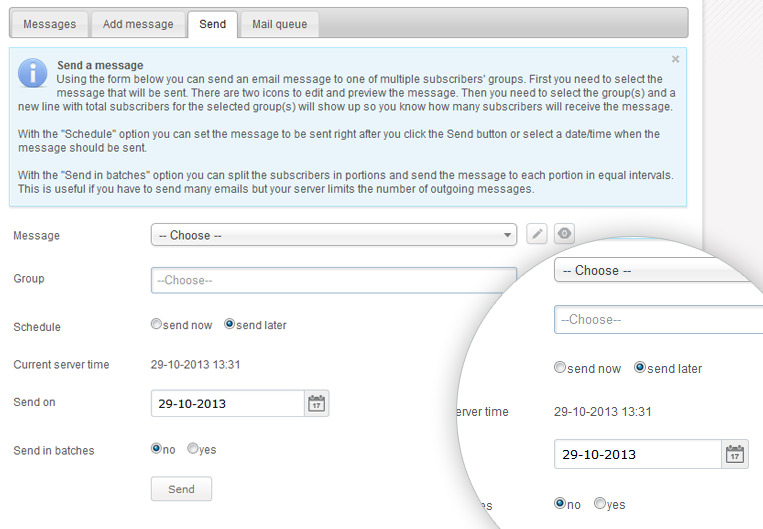Select 'yes' for Send in batches in form
The width and height of the screenshot is (763, 529).
[193, 448]
